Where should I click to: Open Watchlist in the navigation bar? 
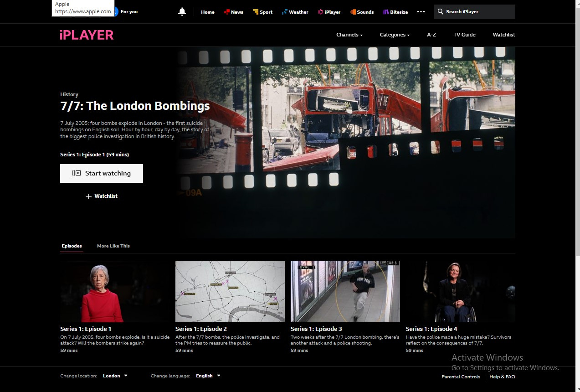pos(504,35)
